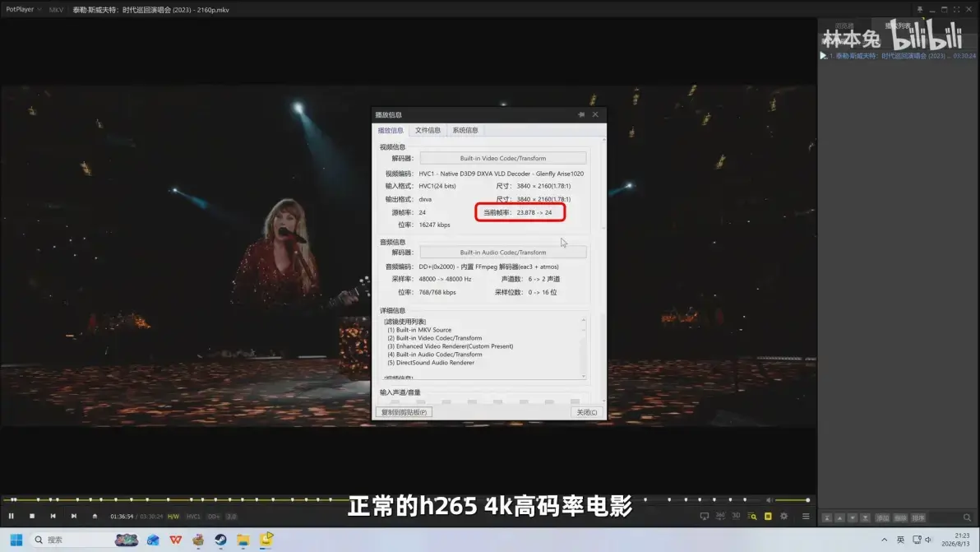Adjust the volume slider
This screenshot has height=552, width=980.
tap(792, 500)
